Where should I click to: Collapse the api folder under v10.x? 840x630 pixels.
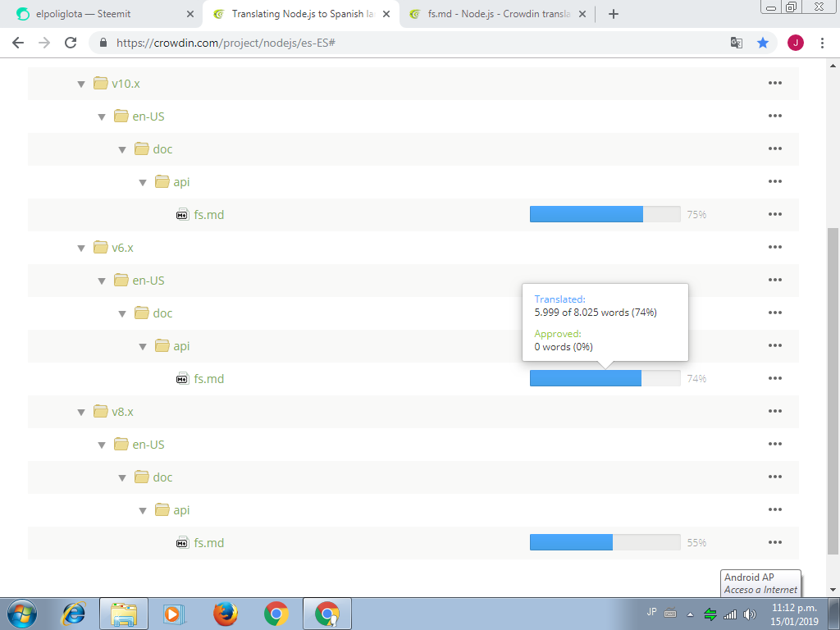coord(143,183)
